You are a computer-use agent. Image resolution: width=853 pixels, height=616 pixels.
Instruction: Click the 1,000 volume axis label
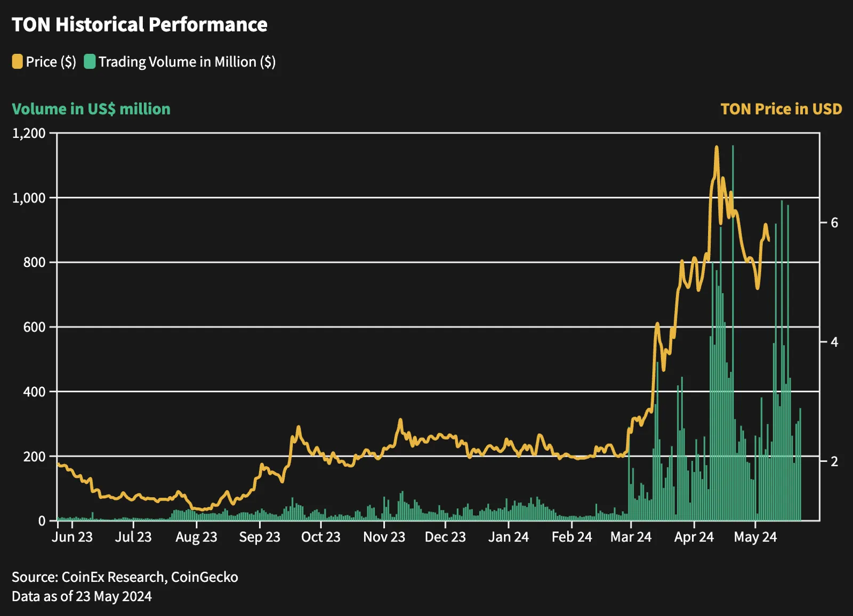[29, 198]
